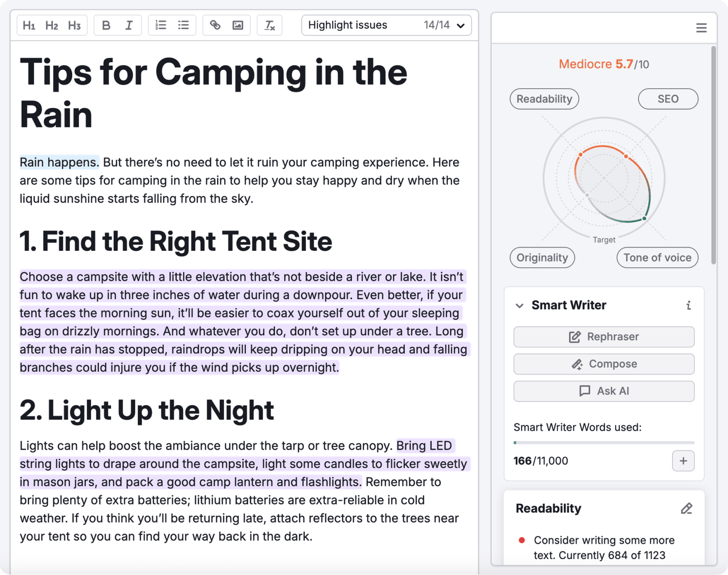Select the Tone of voice category
Viewport: 728px width, 575px height.
pos(657,258)
